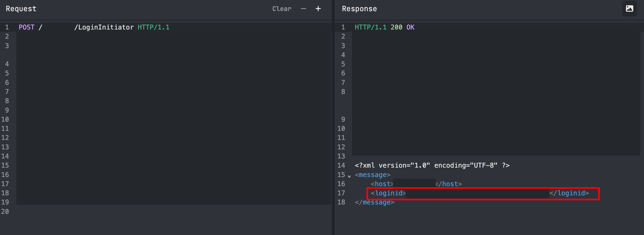Click the opening host tag
Image resolution: width=644 pixels, height=235 pixels.
[x=382, y=184]
